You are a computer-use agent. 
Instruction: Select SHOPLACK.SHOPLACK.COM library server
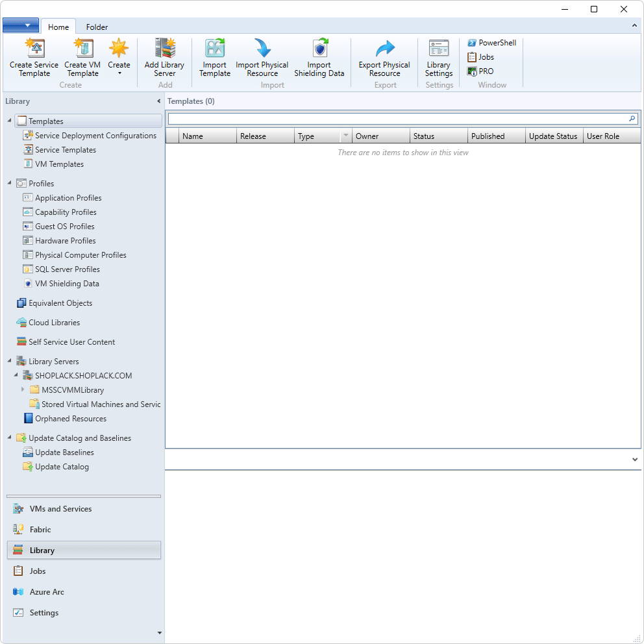78,376
